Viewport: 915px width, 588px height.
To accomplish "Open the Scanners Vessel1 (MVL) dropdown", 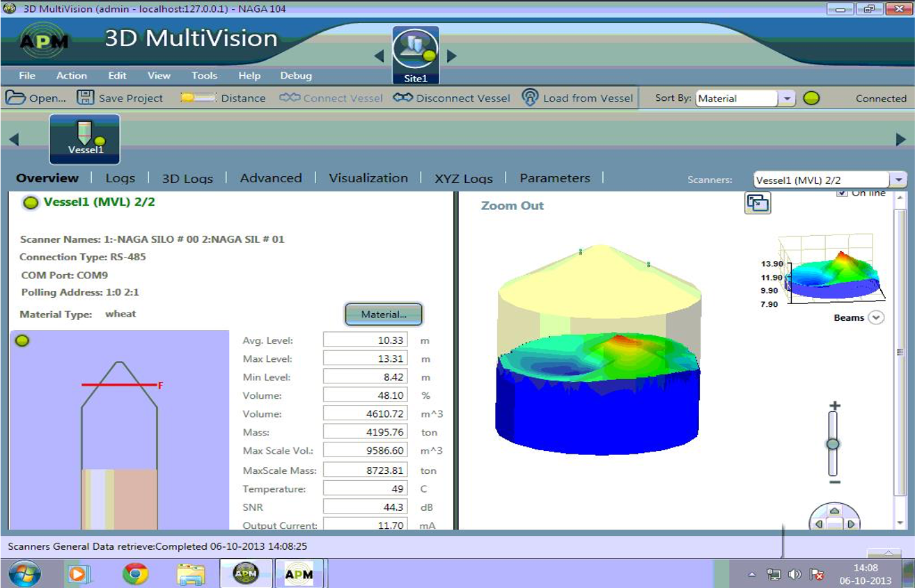I will click(x=898, y=180).
